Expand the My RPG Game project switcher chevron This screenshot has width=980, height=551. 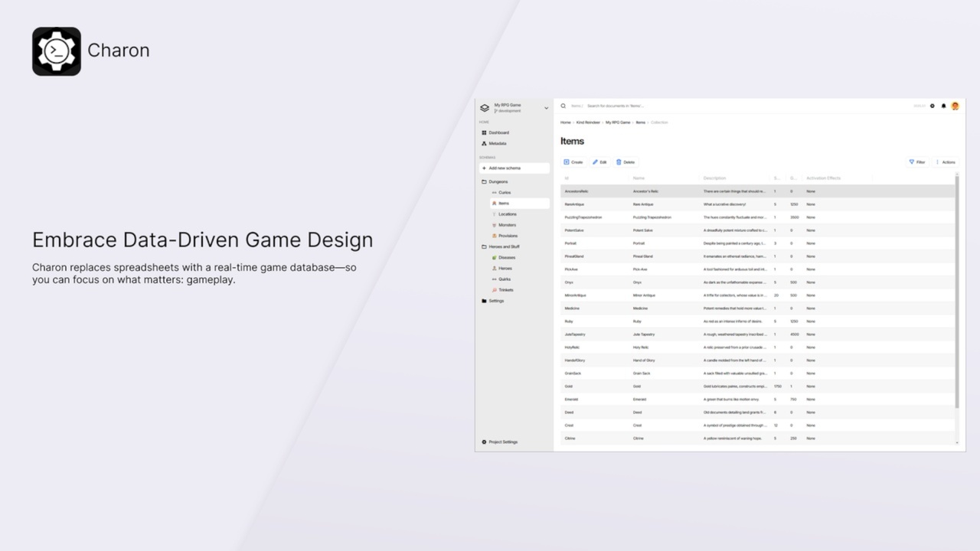(546, 108)
